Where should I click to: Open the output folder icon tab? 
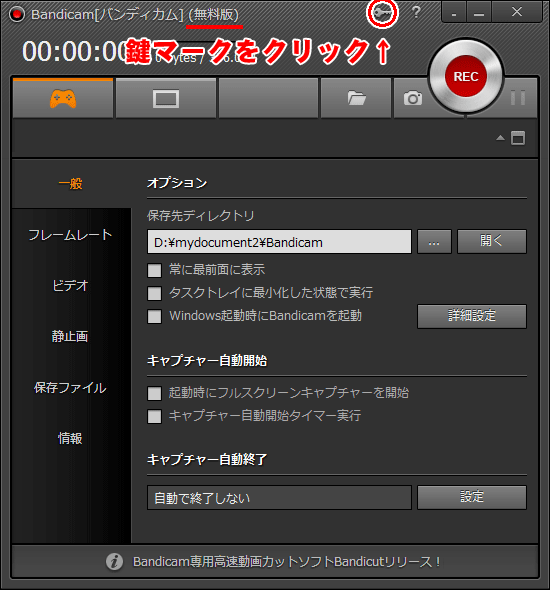pos(356,99)
